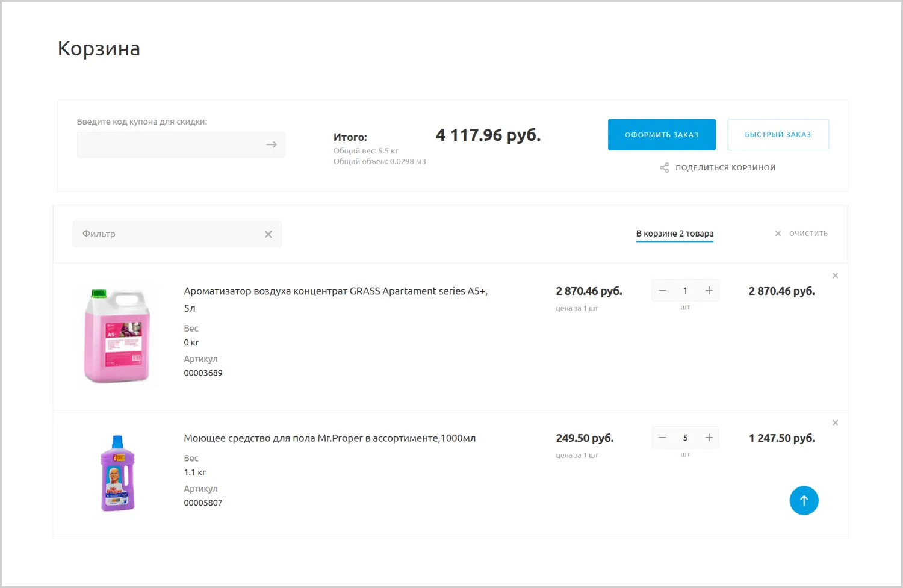This screenshot has height=588, width=903.
Task: Focus the coupon code input field
Action: click(x=181, y=144)
